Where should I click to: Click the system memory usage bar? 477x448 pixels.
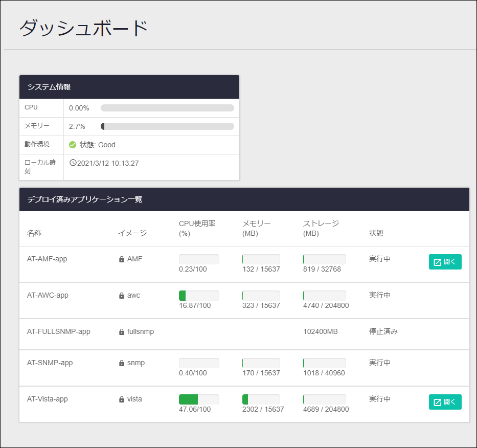coord(167,126)
